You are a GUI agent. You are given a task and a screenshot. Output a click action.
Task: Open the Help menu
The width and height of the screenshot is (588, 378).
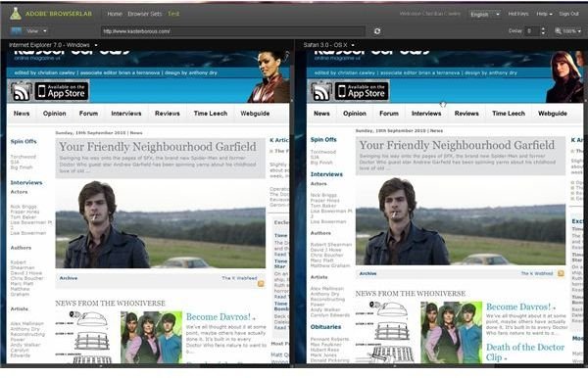pos(544,14)
